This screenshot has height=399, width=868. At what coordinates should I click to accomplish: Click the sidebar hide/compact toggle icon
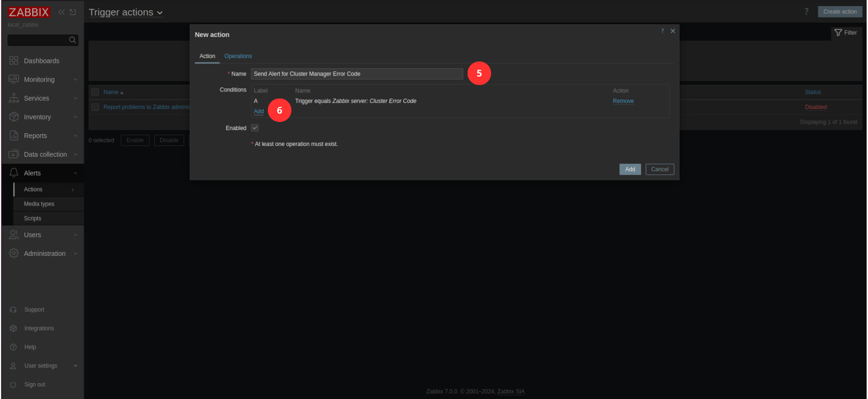pos(73,12)
